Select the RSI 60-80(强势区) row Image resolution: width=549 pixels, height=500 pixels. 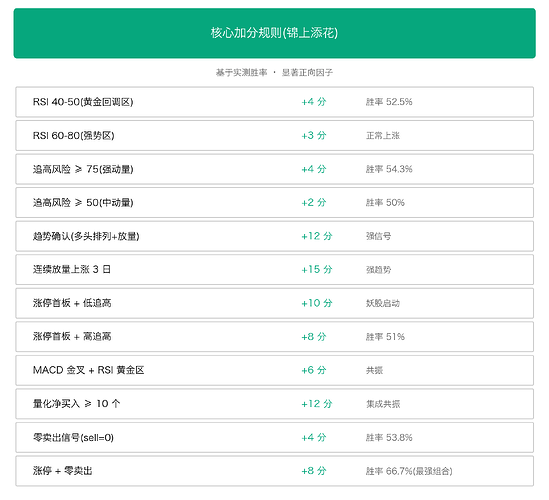pyautogui.click(x=274, y=136)
